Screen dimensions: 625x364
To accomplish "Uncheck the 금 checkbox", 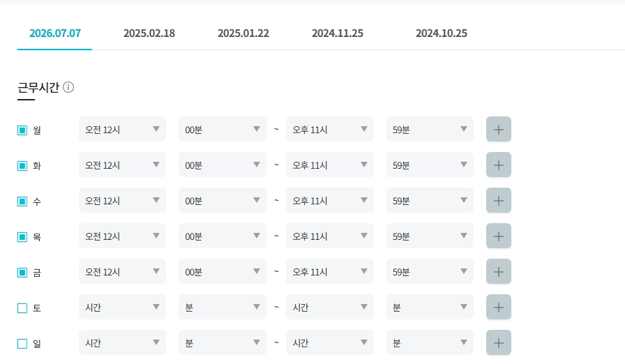I will pyautogui.click(x=22, y=273).
